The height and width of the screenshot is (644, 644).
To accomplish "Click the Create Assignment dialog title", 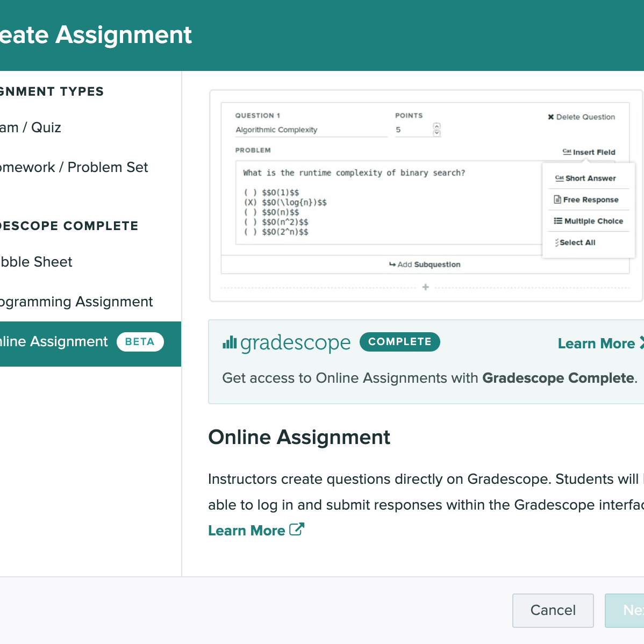I will click(x=96, y=34).
